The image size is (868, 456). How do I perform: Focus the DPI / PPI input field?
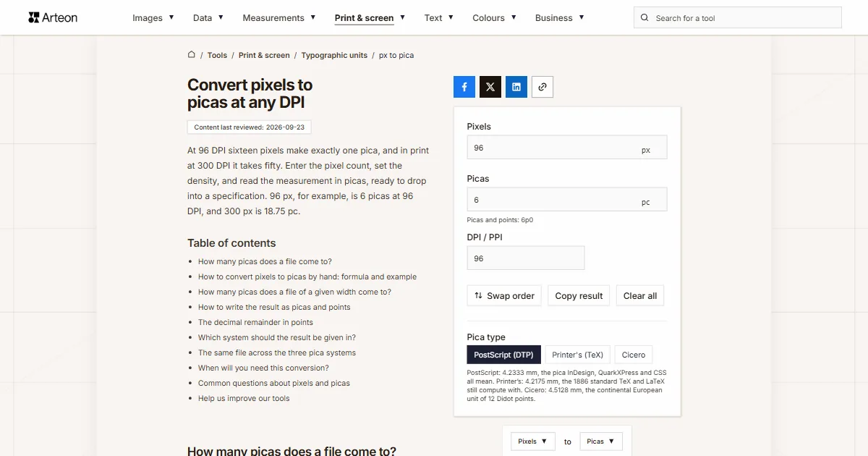(526, 258)
